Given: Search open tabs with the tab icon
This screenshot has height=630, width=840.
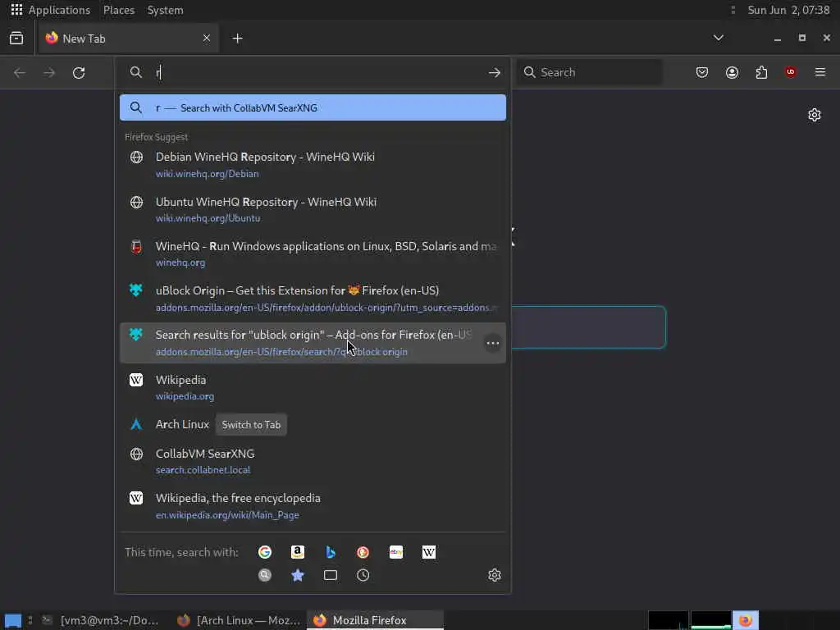Looking at the screenshot, I should pyautogui.click(x=331, y=575).
